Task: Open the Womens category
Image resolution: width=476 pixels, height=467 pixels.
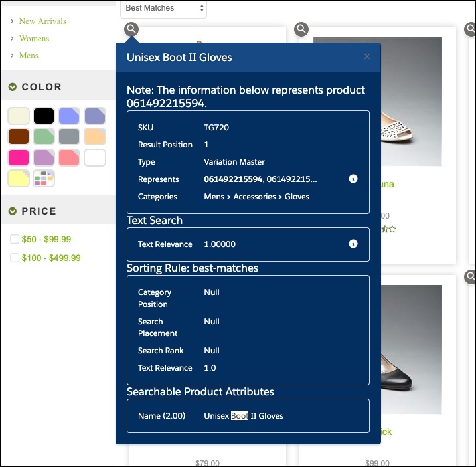Action: (x=34, y=39)
